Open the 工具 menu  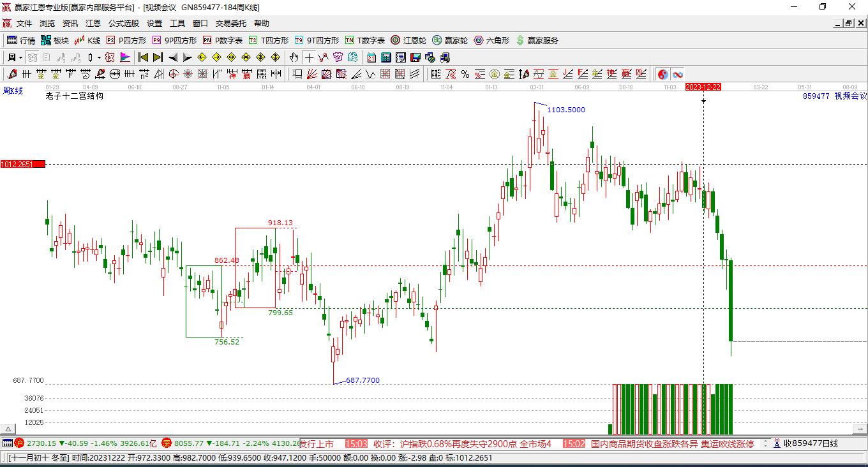tap(177, 24)
